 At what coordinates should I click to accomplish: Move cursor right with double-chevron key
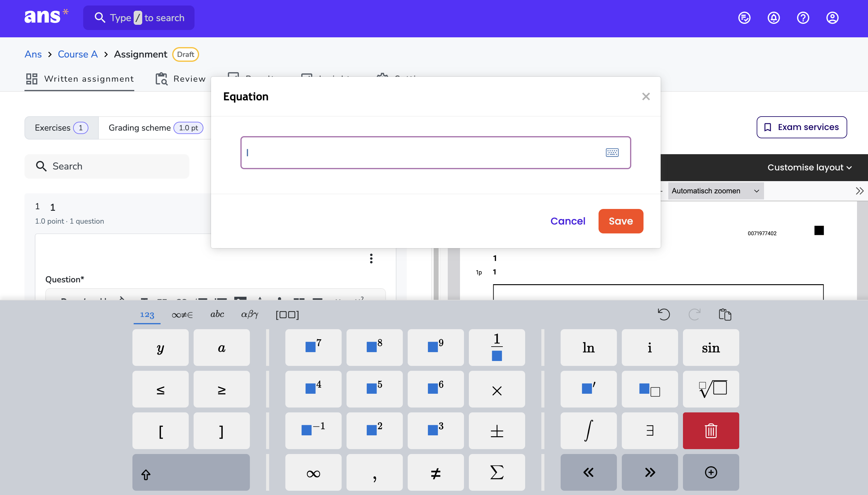coord(650,473)
